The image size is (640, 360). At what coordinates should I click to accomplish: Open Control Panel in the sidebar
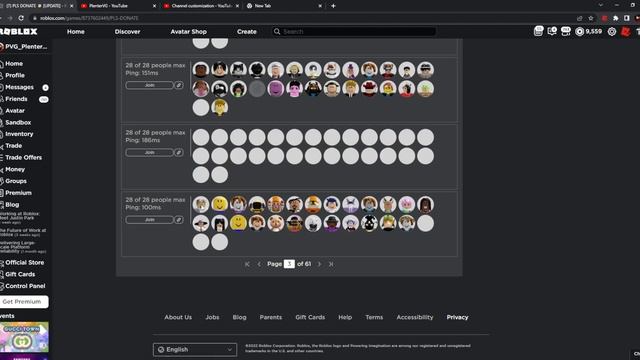[25, 286]
